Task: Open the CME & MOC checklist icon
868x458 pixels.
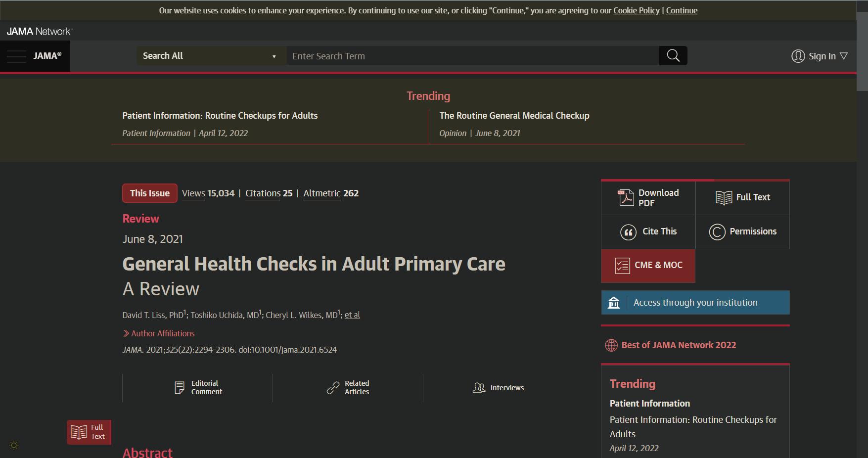Action: (622, 266)
